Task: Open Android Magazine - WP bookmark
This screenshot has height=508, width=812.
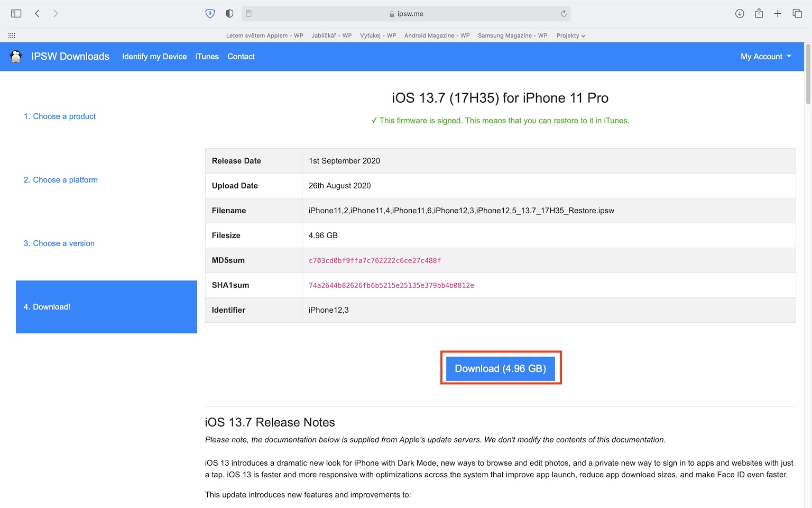Action: pos(437,35)
